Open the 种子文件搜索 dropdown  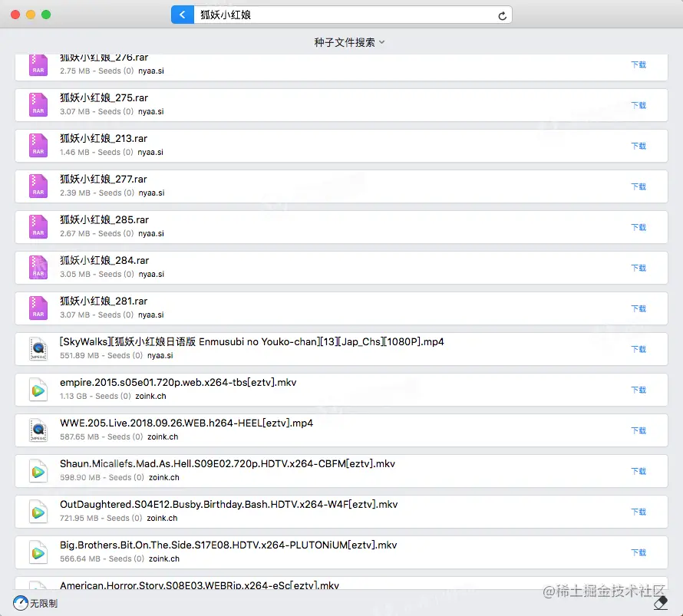coord(349,42)
